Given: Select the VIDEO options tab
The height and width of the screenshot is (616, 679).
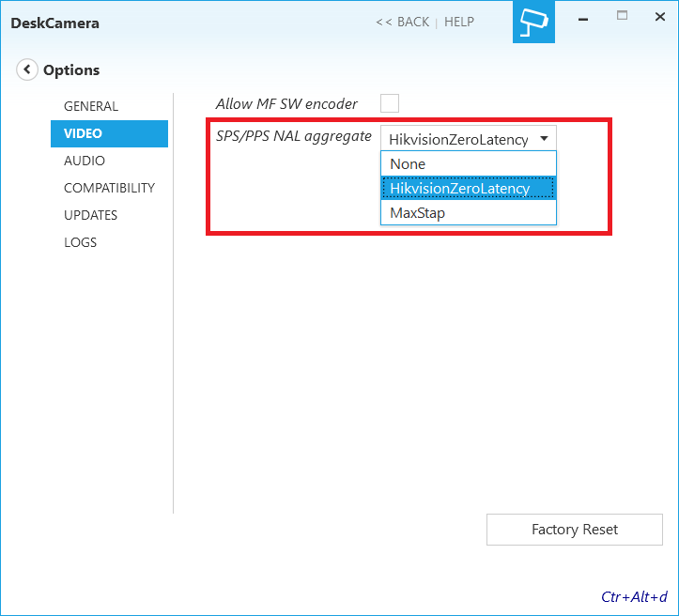Looking at the screenshot, I should [84, 133].
